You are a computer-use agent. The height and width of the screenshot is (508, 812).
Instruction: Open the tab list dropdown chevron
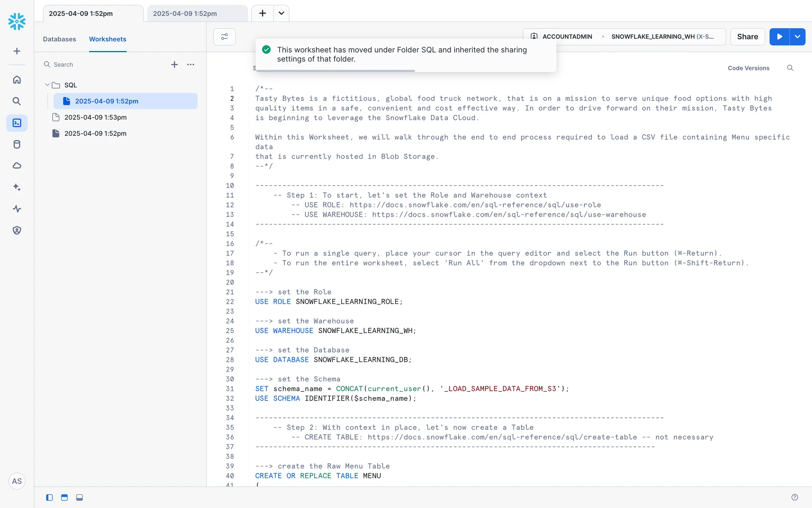tap(281, 14)
